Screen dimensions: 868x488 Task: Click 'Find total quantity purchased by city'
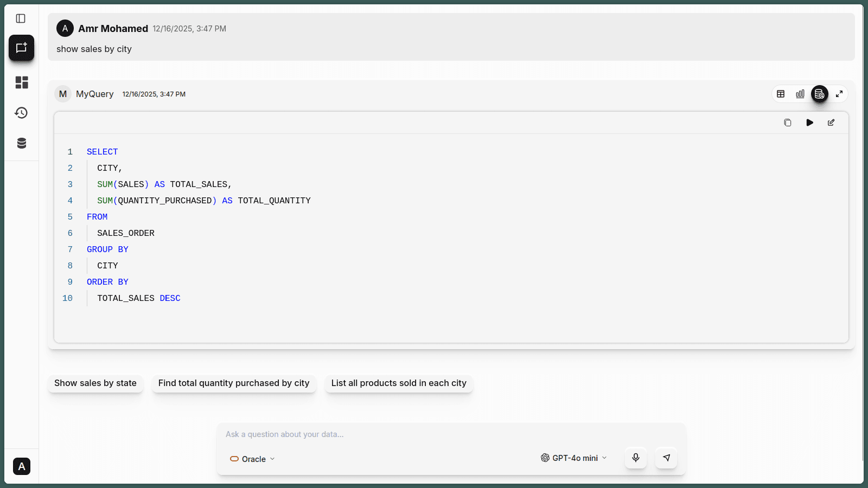(x=233, y=383)
